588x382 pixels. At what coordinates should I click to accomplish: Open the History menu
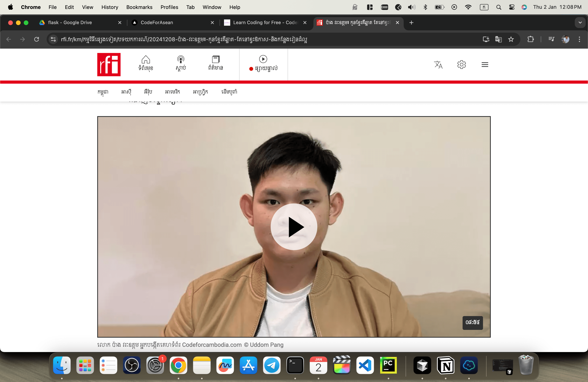110,7
